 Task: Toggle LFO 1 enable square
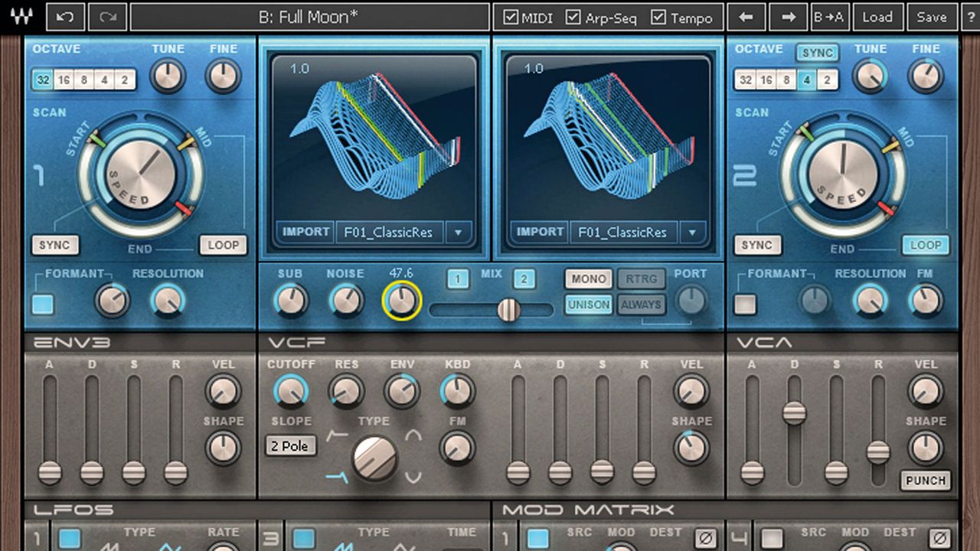point(70,539)
